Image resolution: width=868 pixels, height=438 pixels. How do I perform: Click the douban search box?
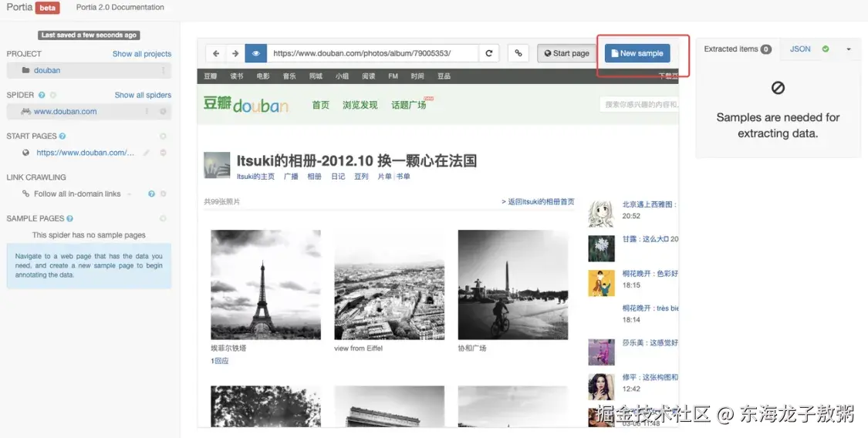[x=639, y=105]
